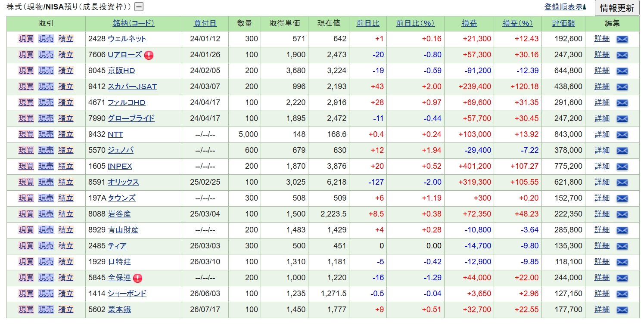644x325 pixels.
Task: Click the mail icon for 栗本鐵 row
Action: click(622, 310)
